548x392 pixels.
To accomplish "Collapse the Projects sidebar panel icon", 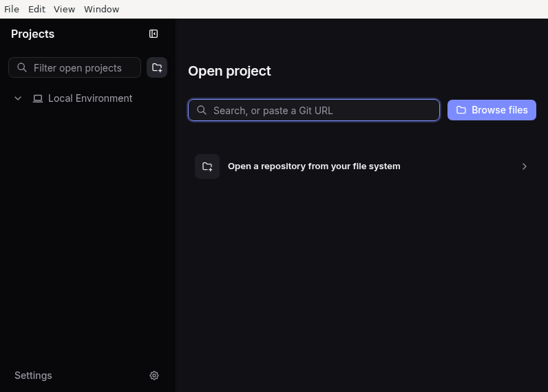I will pyautogui.click(x=154, y=34).
